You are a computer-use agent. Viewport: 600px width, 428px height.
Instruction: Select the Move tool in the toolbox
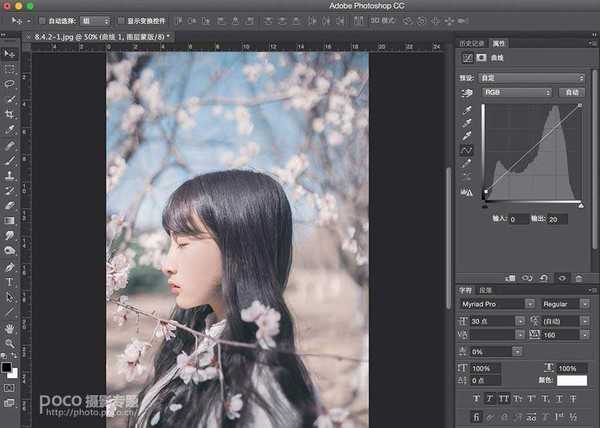[x=10, y=54]
